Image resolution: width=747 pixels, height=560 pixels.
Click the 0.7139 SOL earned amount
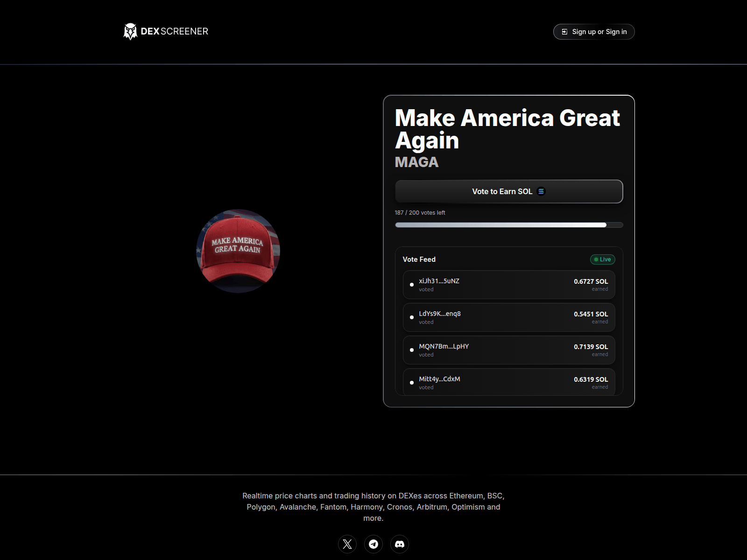(x=591, y=347)
